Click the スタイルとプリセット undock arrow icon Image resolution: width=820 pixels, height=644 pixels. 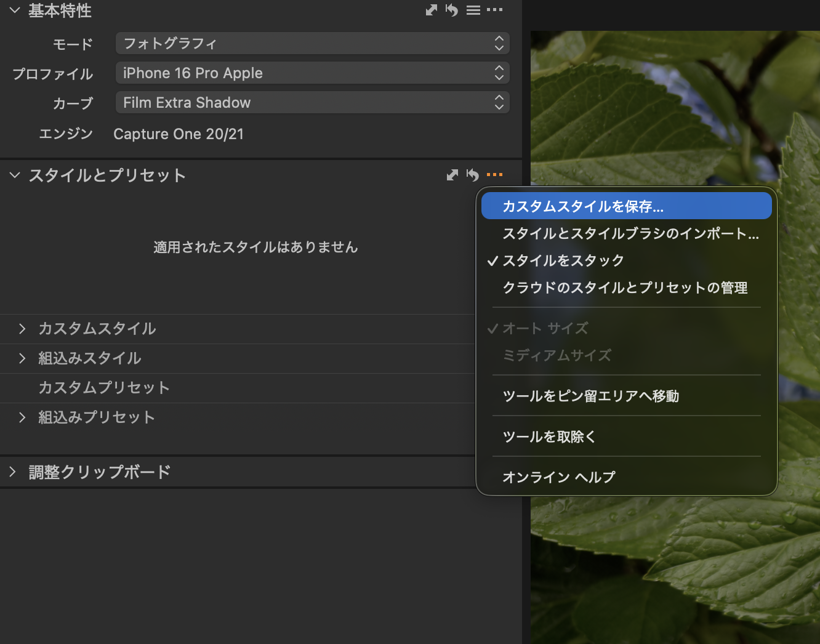pyautogui.click(x=452, y=175)
